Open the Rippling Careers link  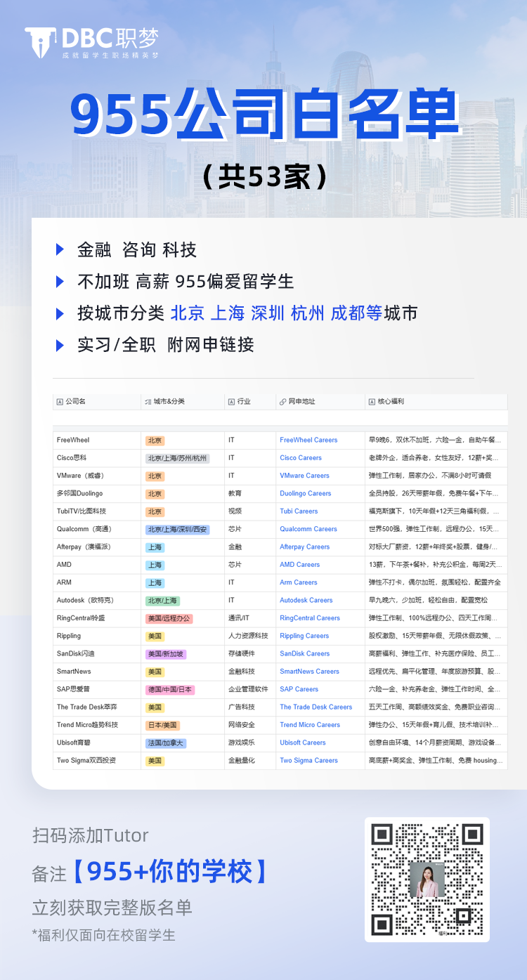304,636
